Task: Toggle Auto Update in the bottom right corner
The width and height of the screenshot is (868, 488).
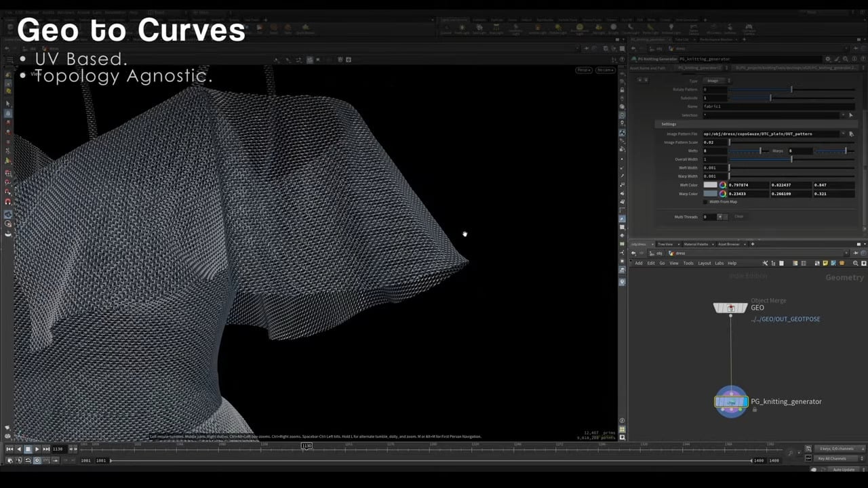Action: point(845,469)
